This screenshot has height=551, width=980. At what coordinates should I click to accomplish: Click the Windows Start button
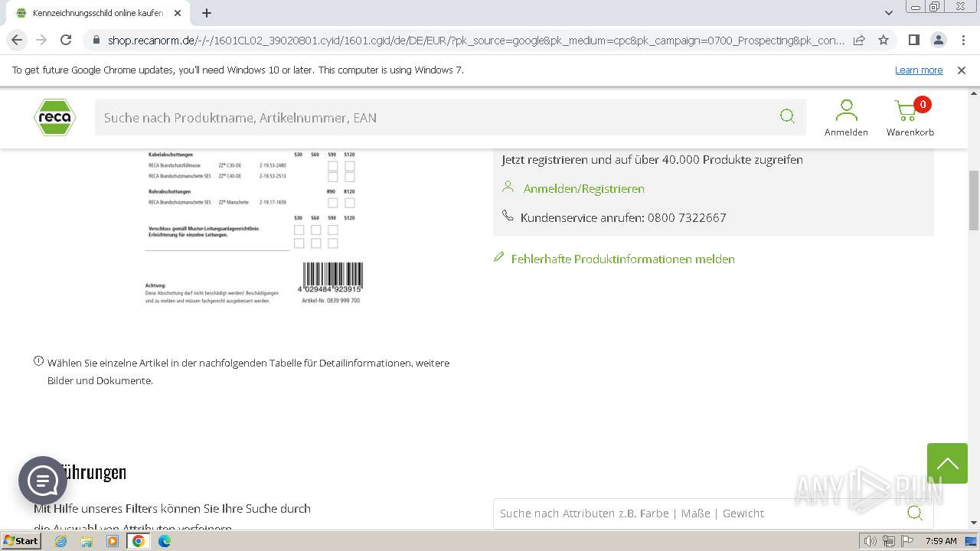point(21,541)
